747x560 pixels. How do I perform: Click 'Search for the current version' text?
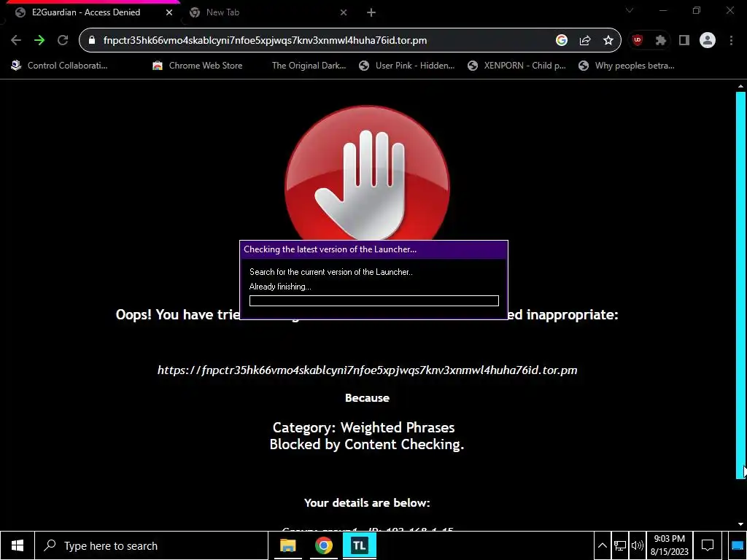pos(331,272)
